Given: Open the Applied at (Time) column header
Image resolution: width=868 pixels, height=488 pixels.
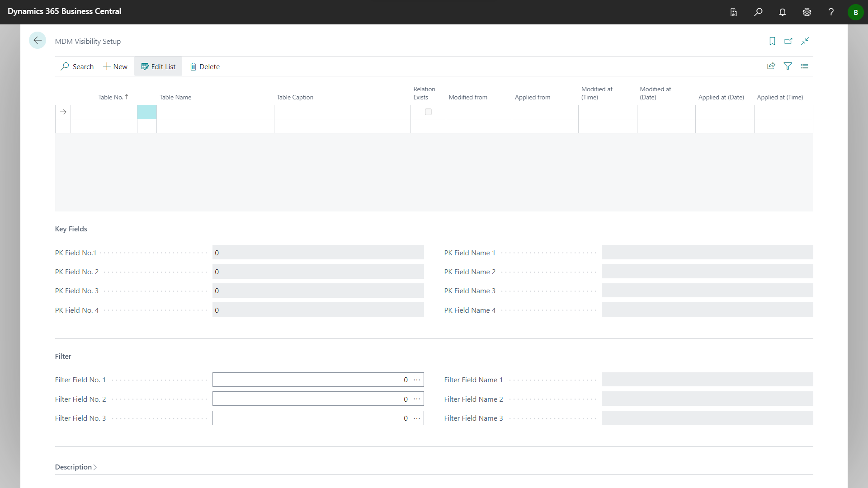Looking at the screenshot, I should 780,97.
